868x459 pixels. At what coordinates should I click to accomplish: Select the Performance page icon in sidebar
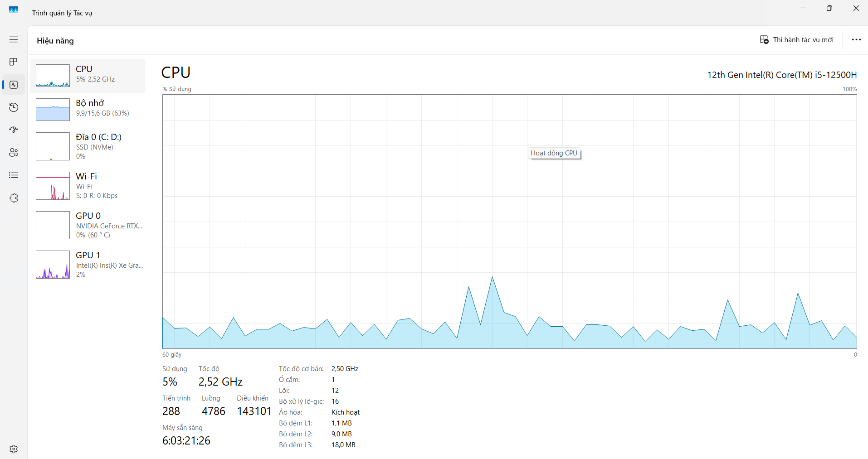(x=14, y=85)
